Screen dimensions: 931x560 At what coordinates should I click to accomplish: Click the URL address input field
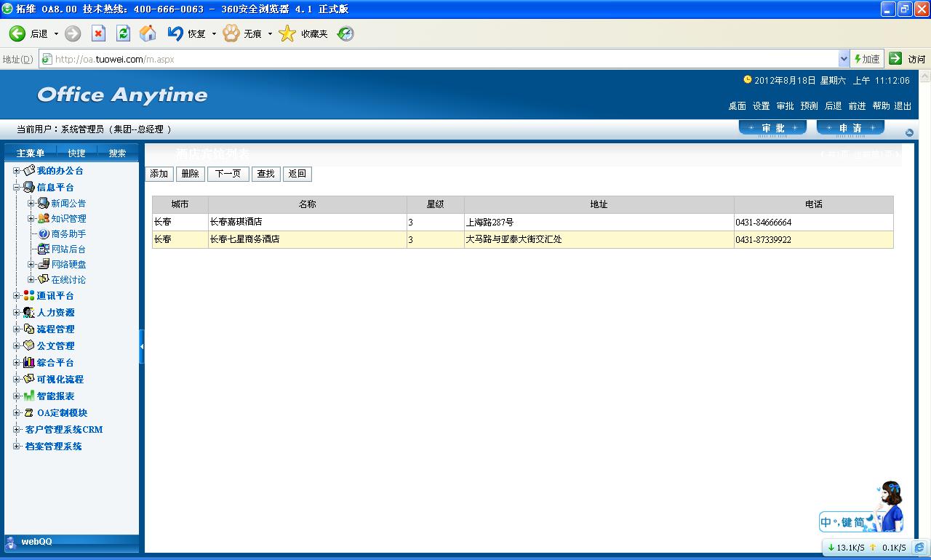tap(436, 59)
